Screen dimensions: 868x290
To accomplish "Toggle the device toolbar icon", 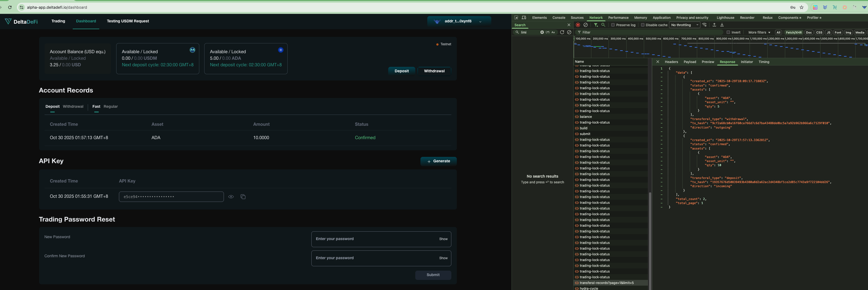I will click(x=524, y=17).
